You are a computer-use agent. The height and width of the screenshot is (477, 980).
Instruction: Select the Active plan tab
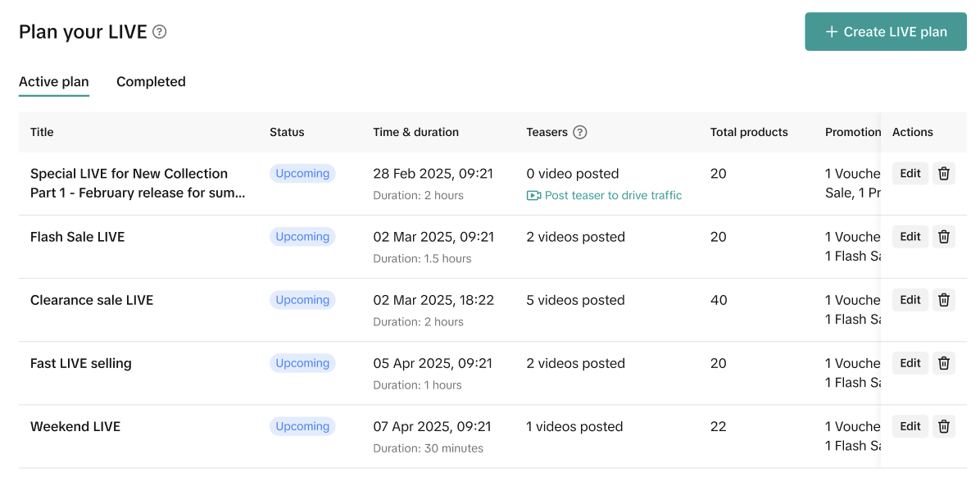(x=54, y=82)
